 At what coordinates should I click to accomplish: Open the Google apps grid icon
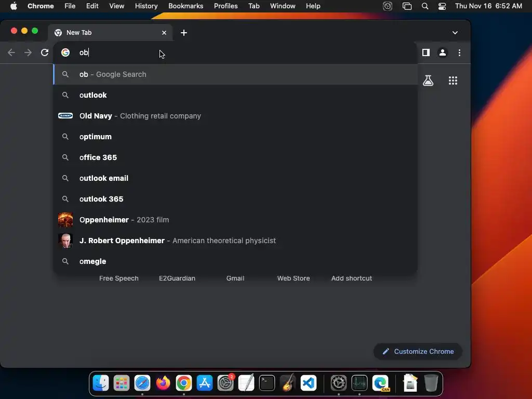[453, 81]
